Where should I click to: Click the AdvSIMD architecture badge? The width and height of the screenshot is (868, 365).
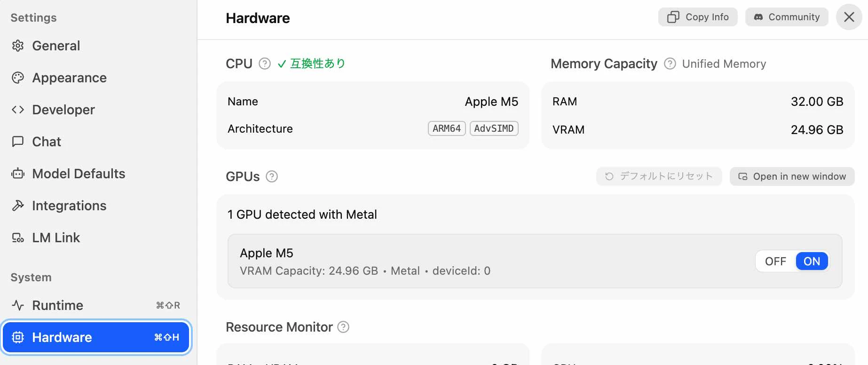494,128
